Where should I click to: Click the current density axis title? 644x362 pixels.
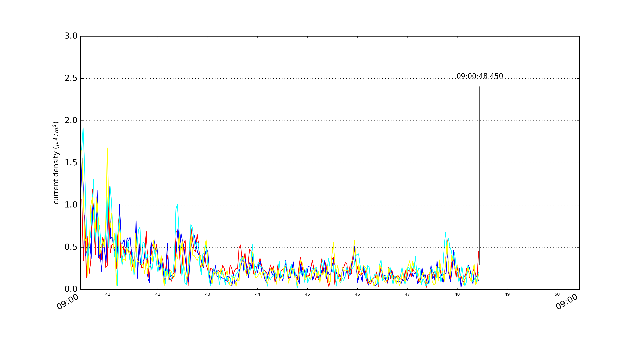click(x=56, y=163)
